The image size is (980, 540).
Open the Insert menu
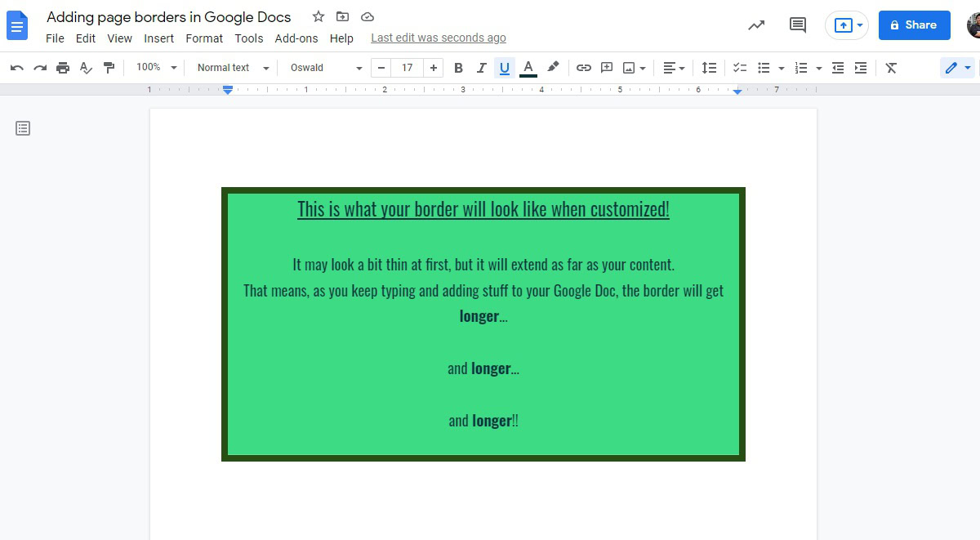point(158,38)
